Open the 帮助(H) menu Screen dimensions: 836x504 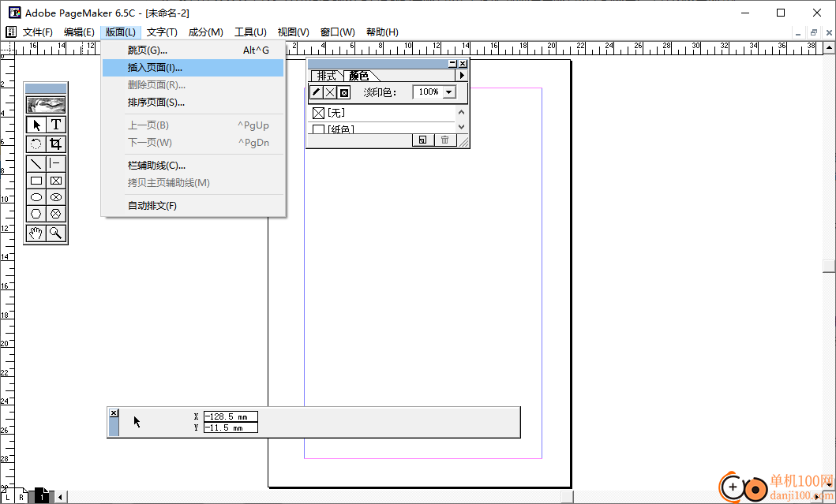tap(382, 32)
